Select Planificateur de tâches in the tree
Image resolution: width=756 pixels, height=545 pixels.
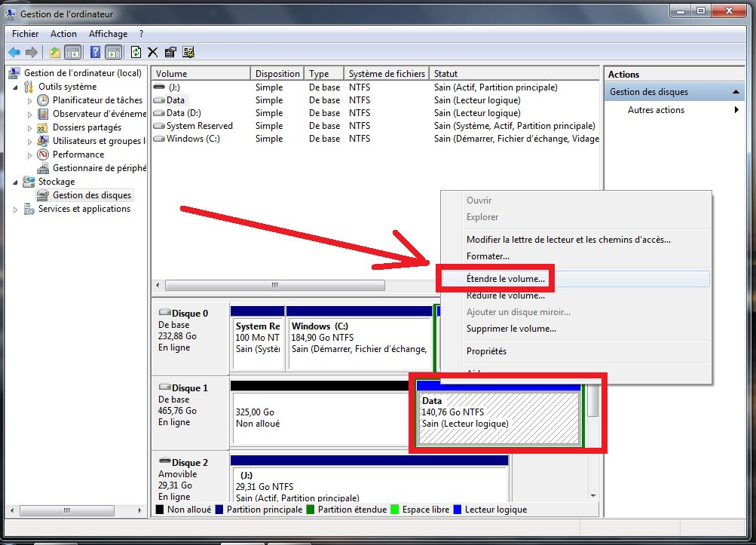pos(97,100)
